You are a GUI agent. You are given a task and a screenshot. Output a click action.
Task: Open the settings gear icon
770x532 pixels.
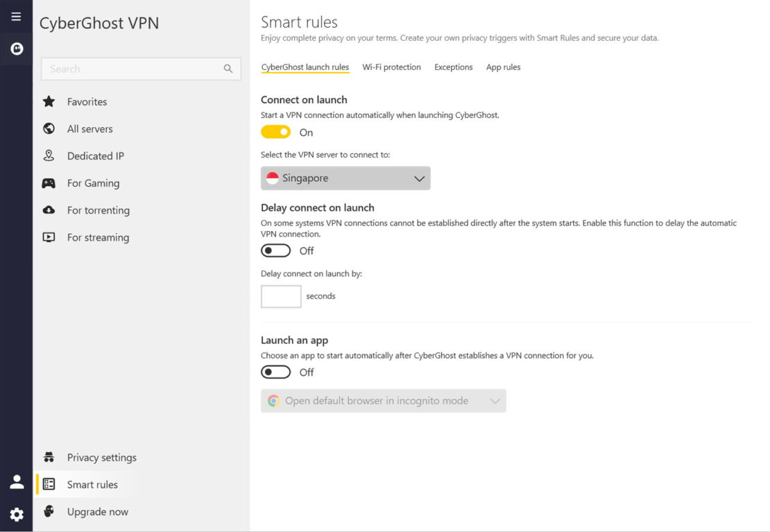tap(15, 514)
